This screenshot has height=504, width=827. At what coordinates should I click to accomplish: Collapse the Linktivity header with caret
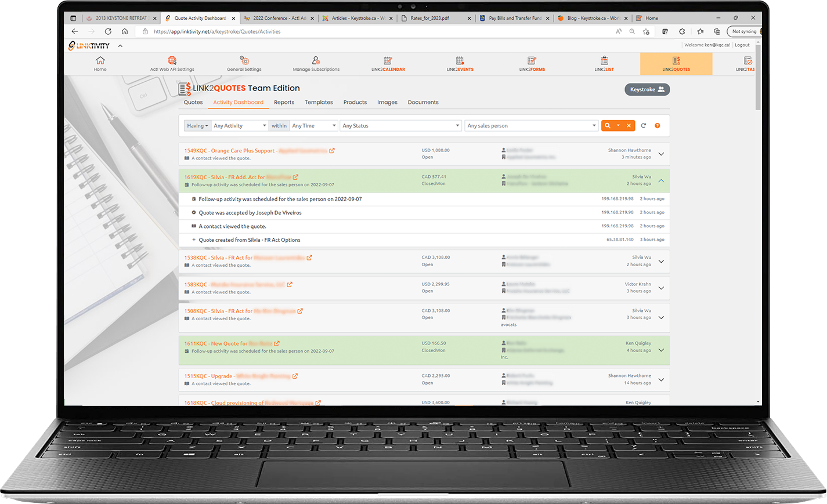coord(120,46)
